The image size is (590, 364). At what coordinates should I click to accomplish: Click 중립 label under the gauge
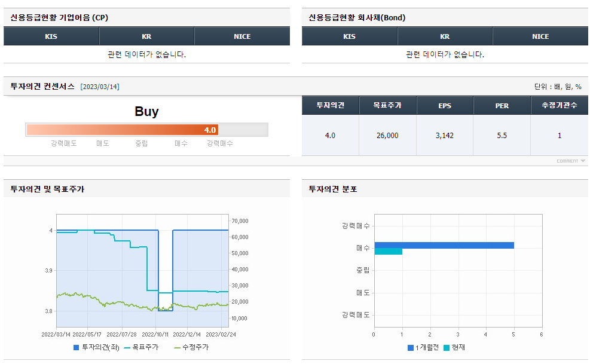pos(142,143)
